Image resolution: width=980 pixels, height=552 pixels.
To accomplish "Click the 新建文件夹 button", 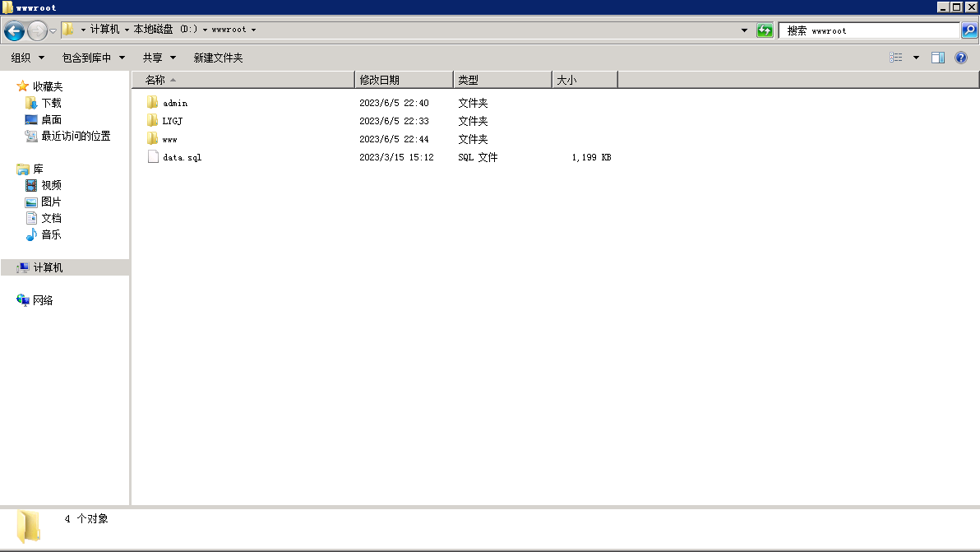I will [x=218, y=58].
